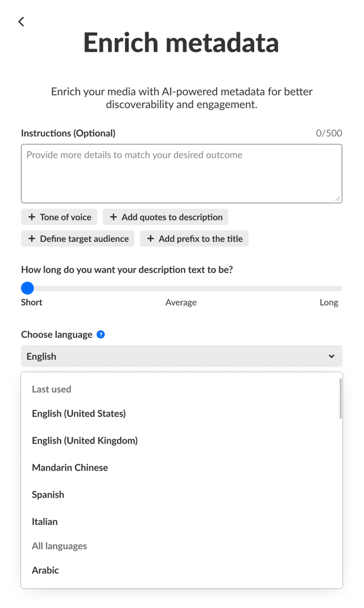Click the description length slider handle

click(x=28, y=288)
